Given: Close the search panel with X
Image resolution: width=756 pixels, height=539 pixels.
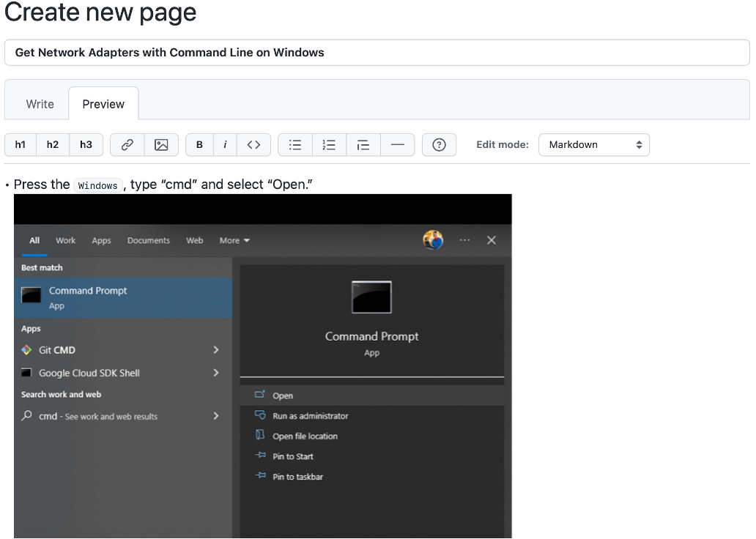Looking at the screenshot, I should pos(492,240).
